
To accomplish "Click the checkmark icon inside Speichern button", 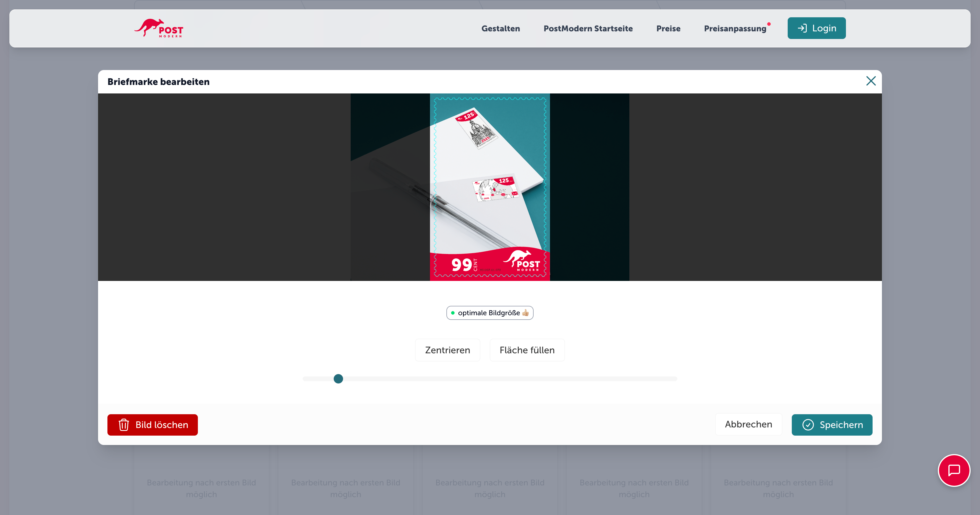I will pyautogui.click(x=808, y=425).
